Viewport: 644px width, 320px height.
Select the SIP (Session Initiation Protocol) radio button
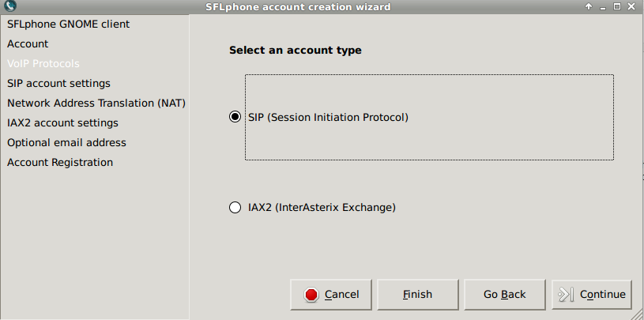pos(235,117)
